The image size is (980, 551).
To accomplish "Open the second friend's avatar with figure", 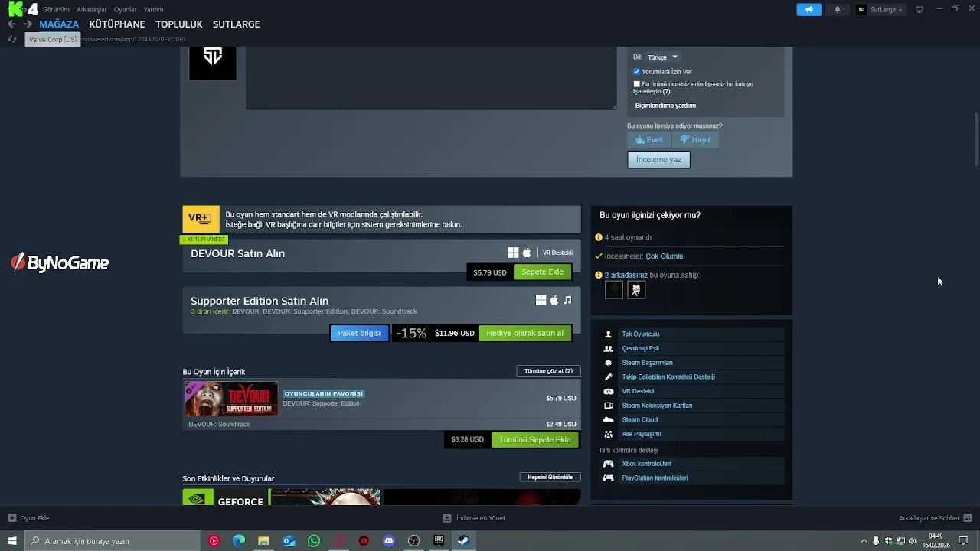I will [x=636, y=290].
